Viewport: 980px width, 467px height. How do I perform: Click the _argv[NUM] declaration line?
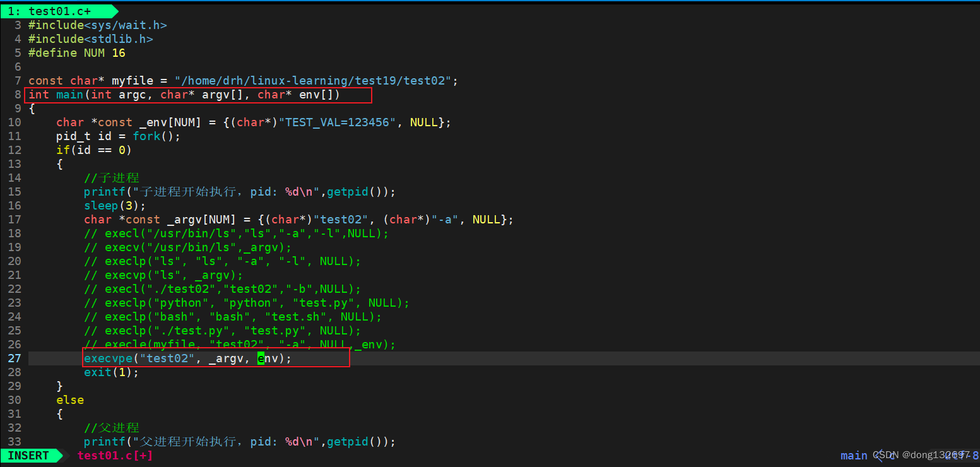(x=299, y=220)
